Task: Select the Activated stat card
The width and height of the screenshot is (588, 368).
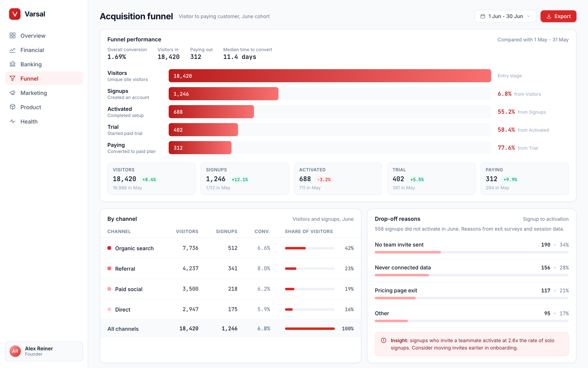Action: 338,179
